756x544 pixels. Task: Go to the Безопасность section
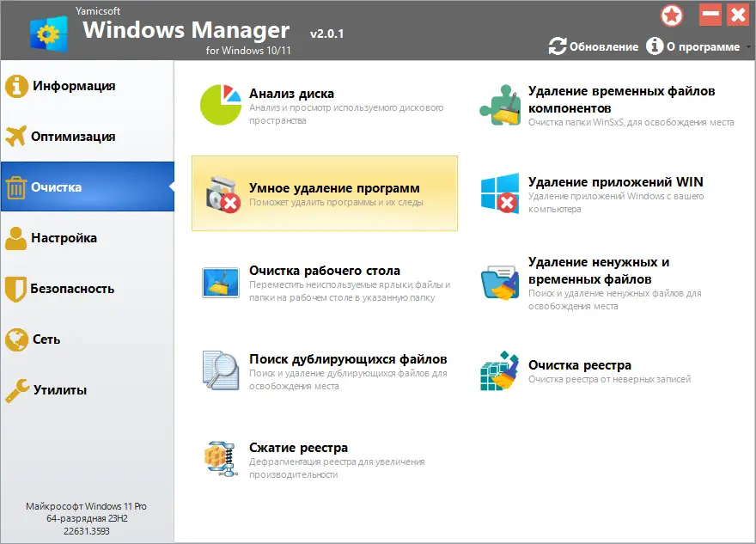(72, 289)
